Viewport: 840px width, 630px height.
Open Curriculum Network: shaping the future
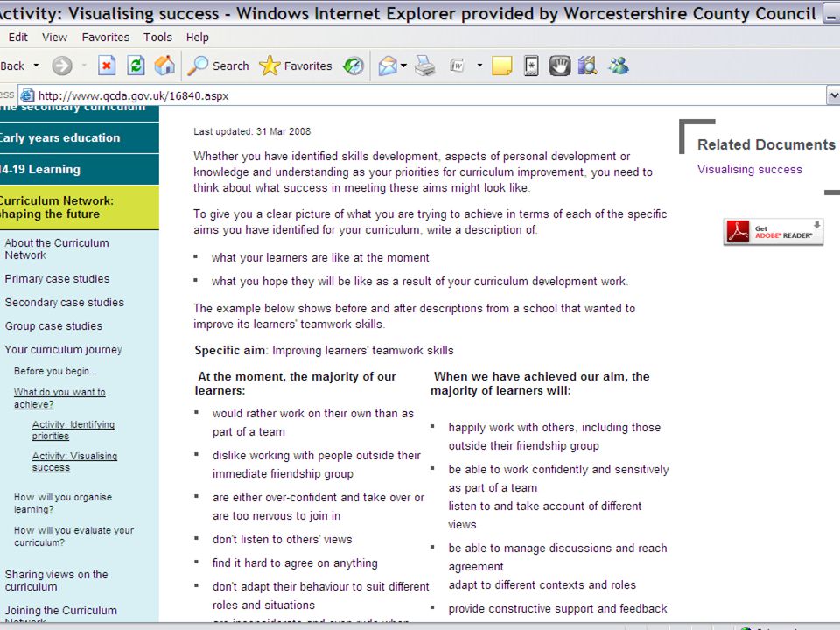pos(80,207)
